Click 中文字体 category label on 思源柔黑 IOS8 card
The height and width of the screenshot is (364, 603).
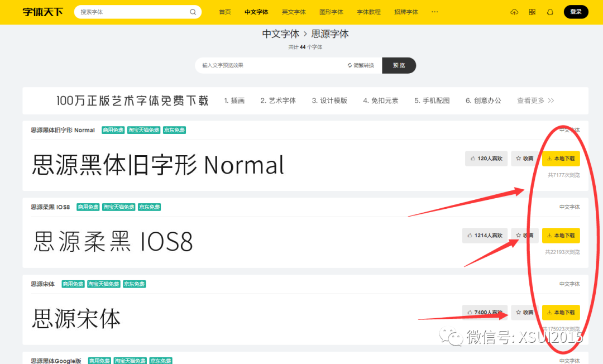coord(569,207)
